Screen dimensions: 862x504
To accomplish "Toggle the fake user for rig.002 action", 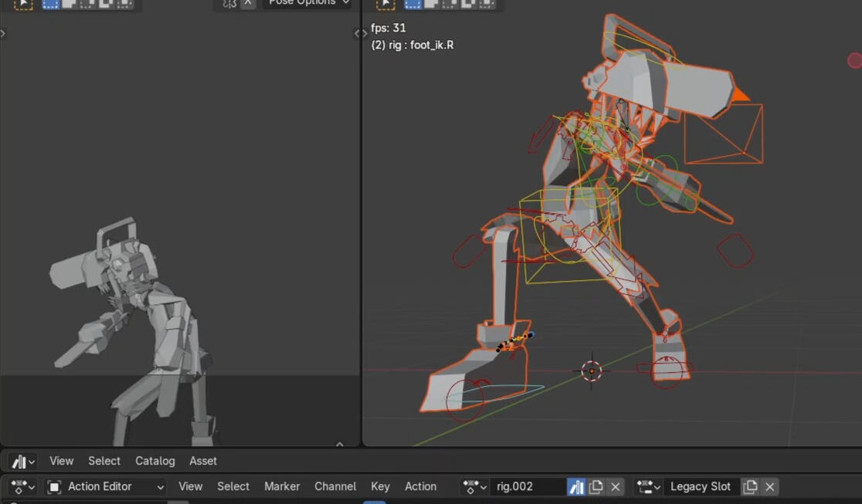I will [x=576, y=487].
